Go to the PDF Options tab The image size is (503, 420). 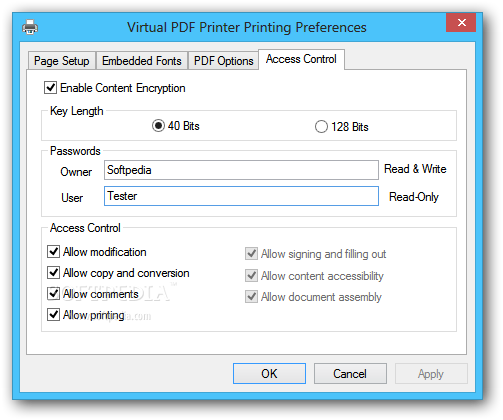[223, 61]
